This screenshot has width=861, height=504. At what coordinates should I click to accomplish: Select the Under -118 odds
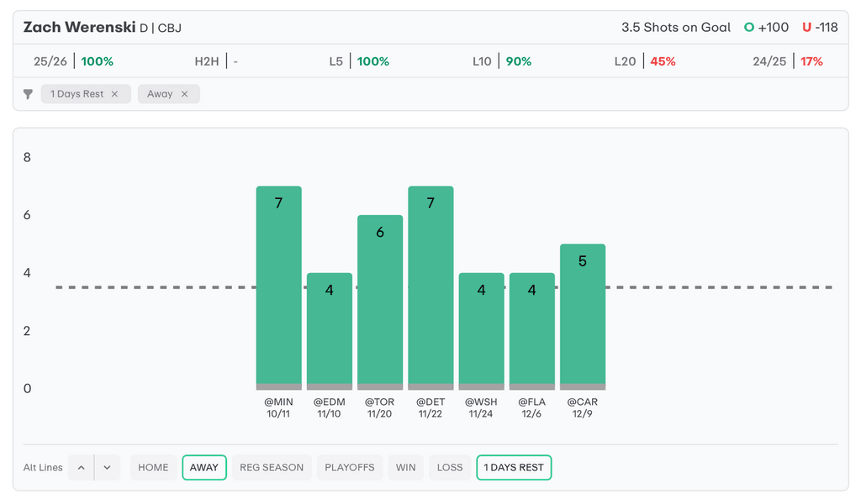coord(820,27)
